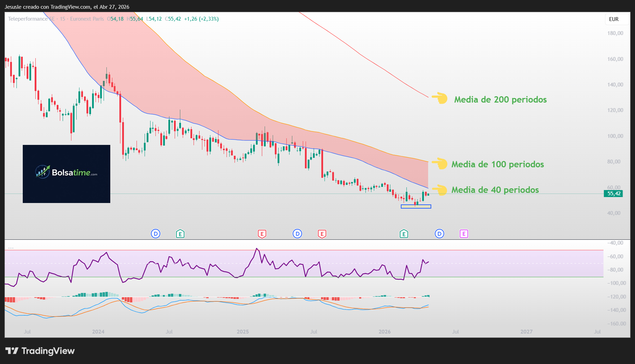Image resolution: width=635 pixels, height=364 pixels.
Task: Click the Media de 200 periodos label
Action: [x=500, y=100]
